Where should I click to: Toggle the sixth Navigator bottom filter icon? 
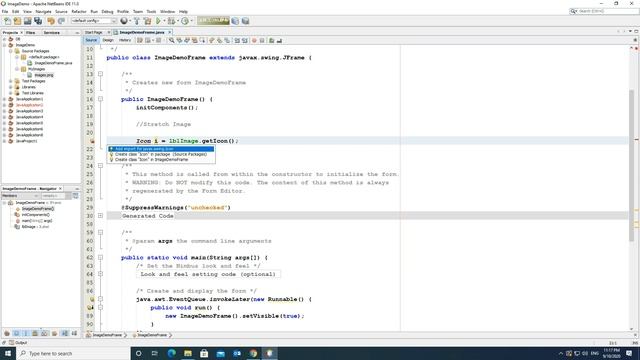(x=54, y=333)
